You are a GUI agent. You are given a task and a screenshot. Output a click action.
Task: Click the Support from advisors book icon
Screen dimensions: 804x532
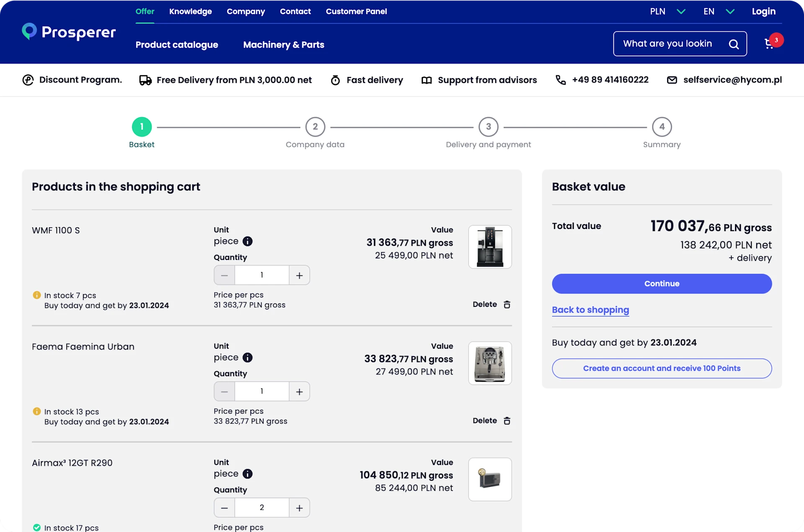click(x=427, y=80)
